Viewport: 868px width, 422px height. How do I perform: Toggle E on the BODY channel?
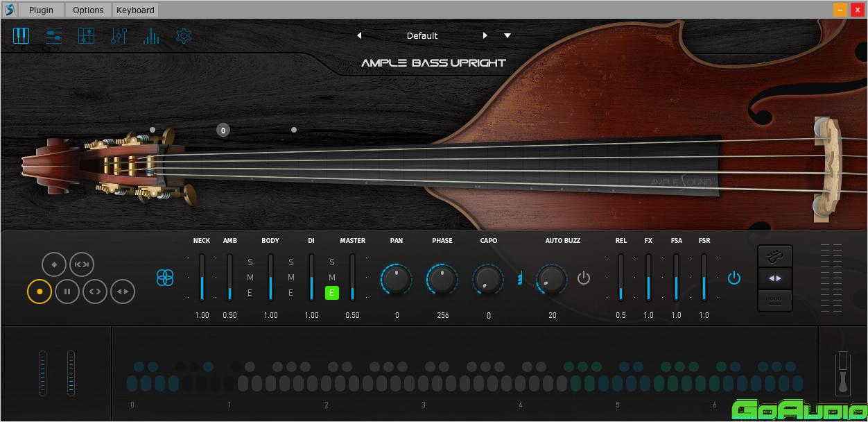coord(291,293)
